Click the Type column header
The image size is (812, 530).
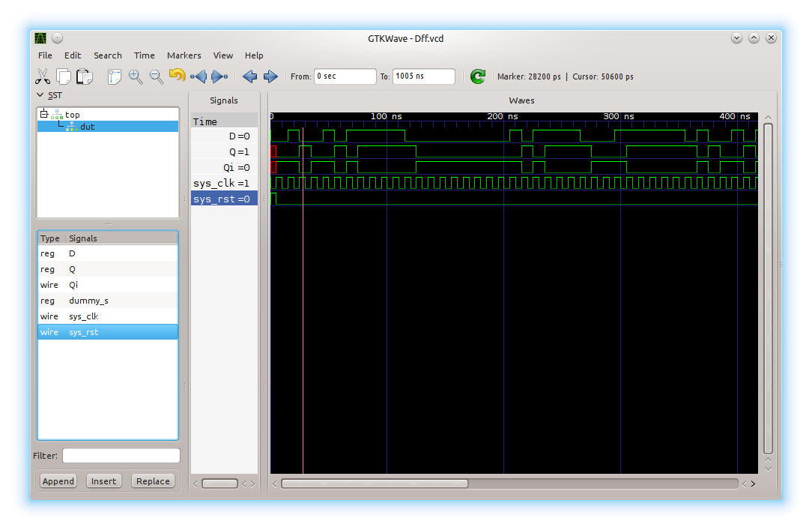click(50, 238)
